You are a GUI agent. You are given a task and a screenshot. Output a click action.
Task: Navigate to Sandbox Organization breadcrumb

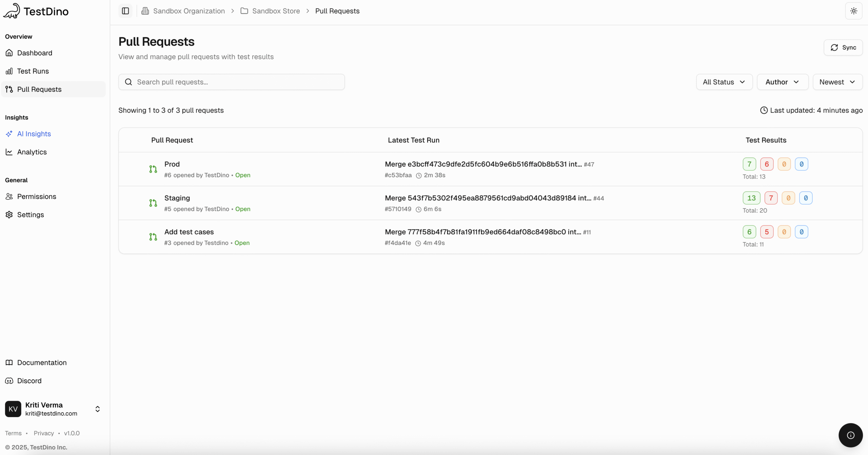[x=189, y=11]
